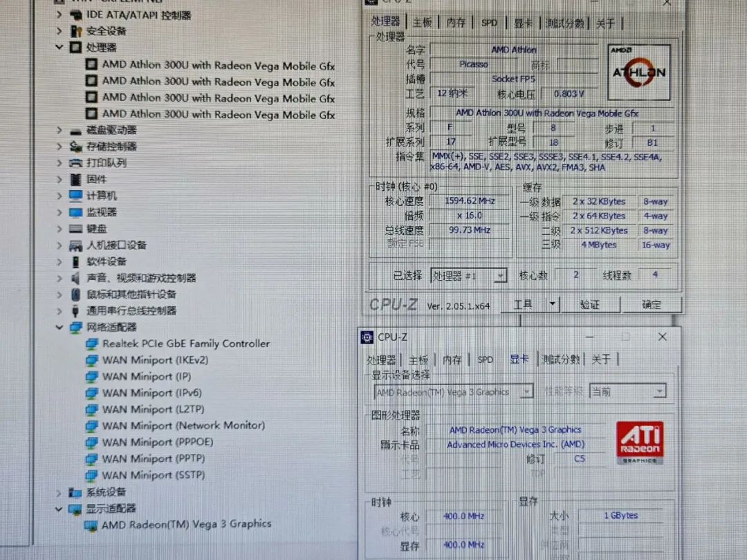Viewport: 747px width, 560px height.
Task: Click the monitors category icon
Action: 76,212
